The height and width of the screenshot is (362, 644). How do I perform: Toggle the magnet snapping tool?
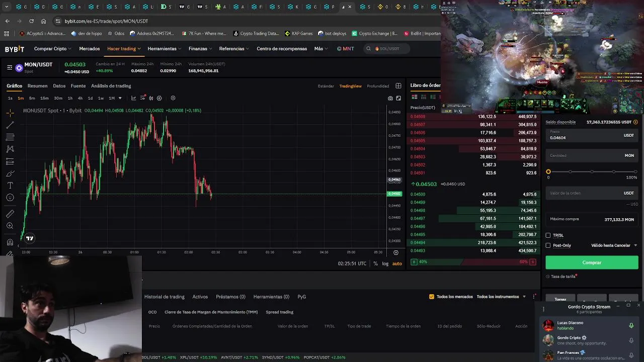click(x=10, y=242)
